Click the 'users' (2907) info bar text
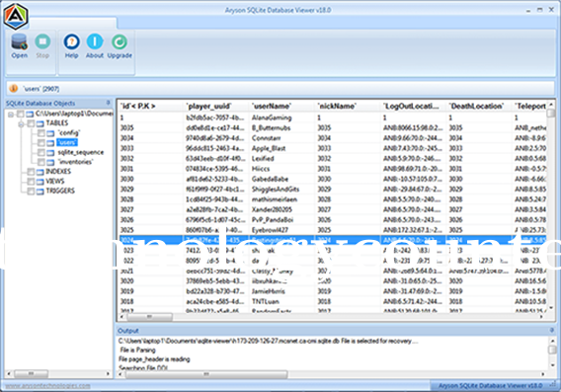The image size is (561, 392). tap(40, 88)
